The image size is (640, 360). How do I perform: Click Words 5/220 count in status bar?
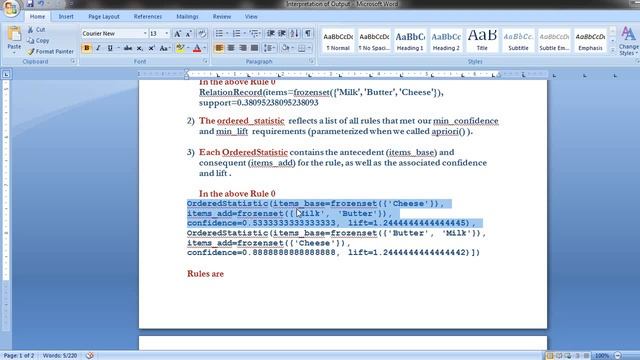(60, 356)
